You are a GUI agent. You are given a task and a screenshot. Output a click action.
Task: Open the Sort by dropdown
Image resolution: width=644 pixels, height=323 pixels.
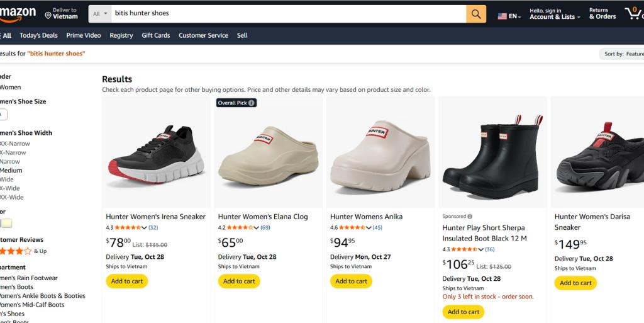(x=623, y=54)
